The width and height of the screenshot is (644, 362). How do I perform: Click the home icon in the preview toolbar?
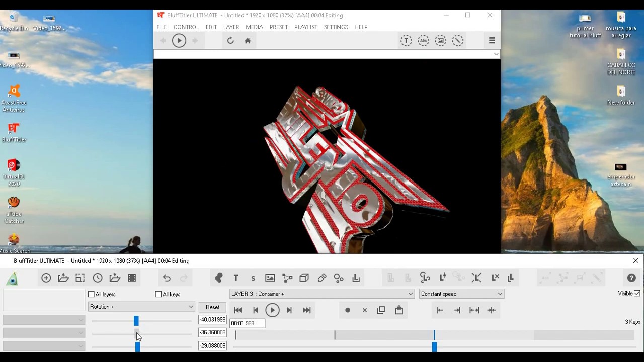pos(248,41)
